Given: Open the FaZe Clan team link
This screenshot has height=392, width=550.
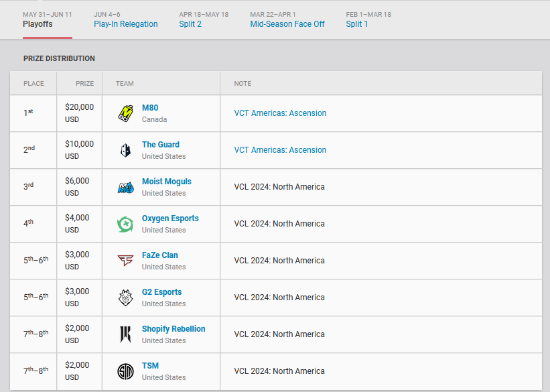Looking at the screenshot, I should click(160, 255).
